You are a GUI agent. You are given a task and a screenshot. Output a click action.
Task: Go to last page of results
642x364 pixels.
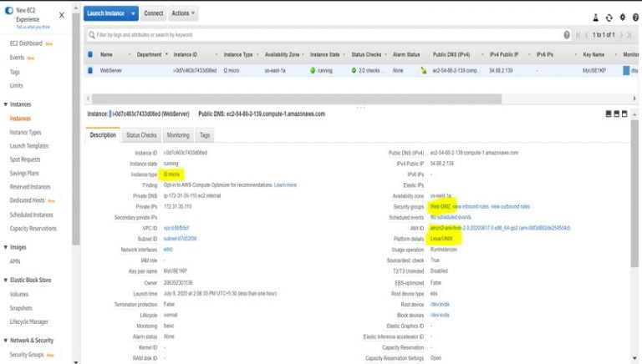pyautogui.click(x=629, y=35)
